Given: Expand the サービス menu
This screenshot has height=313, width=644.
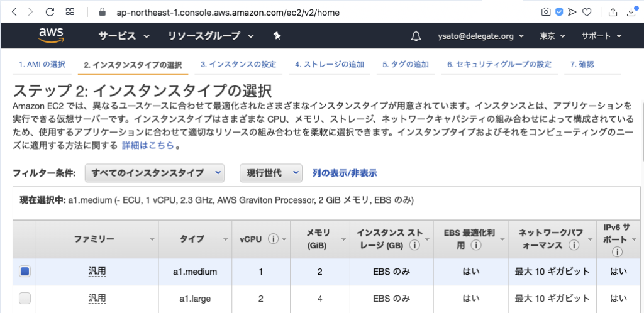Looking at the screenshot, I should [x=123, y=36].
